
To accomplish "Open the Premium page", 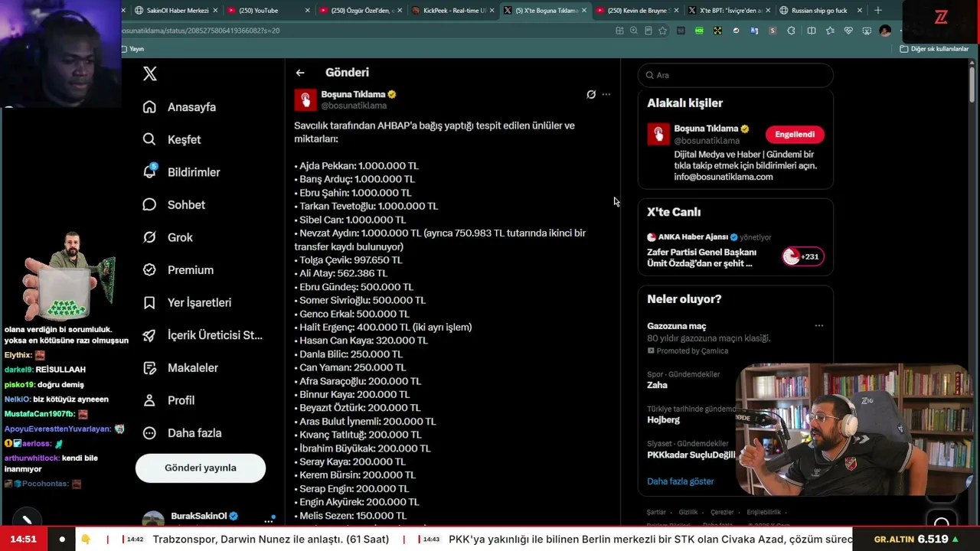I will [178, 269].
